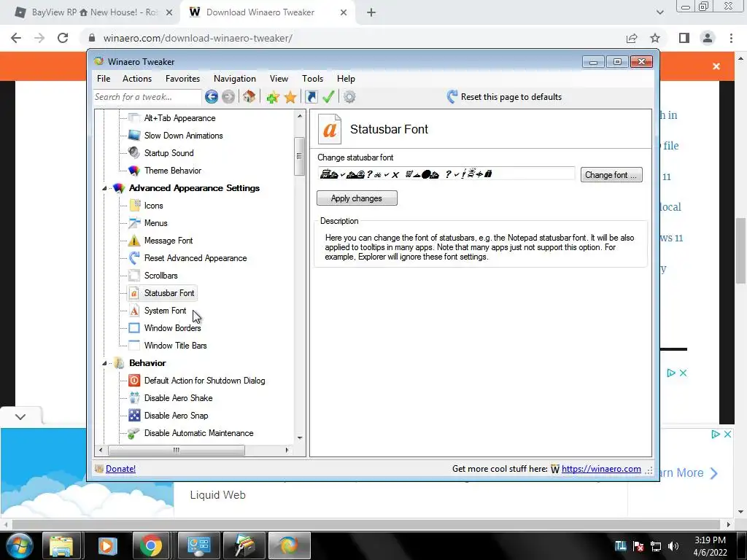Viewport: 747px width, 560px height.
Task: Click the blue Back navigation arrow icon
Action: pos(211,97)
